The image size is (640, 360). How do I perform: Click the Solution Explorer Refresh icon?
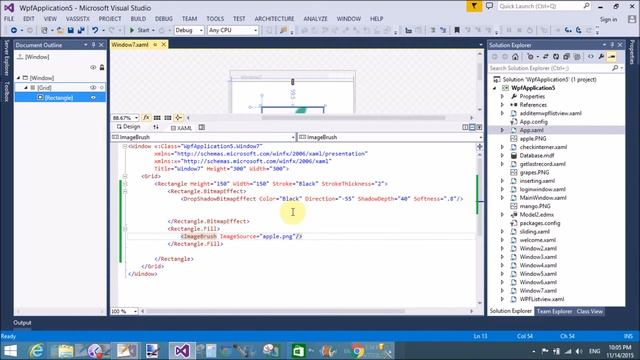(556, 57)
